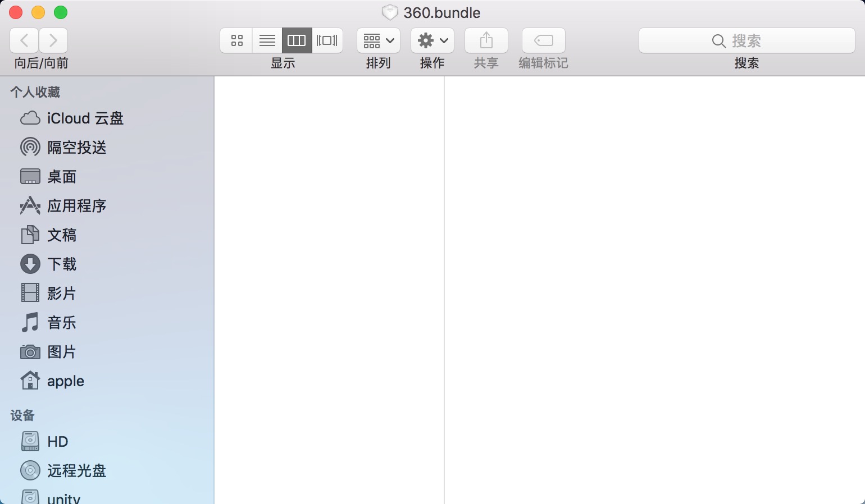This screenshot has height=504, width=865.
Task: Click the desktop icon beside 桌面
Action: (30, 176)
